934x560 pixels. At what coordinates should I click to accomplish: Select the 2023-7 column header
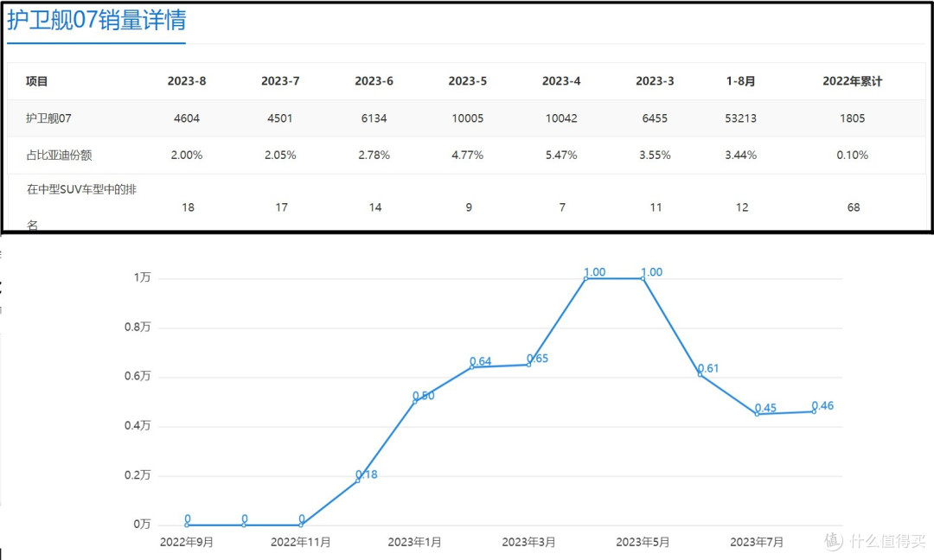[x=280, y=81]
